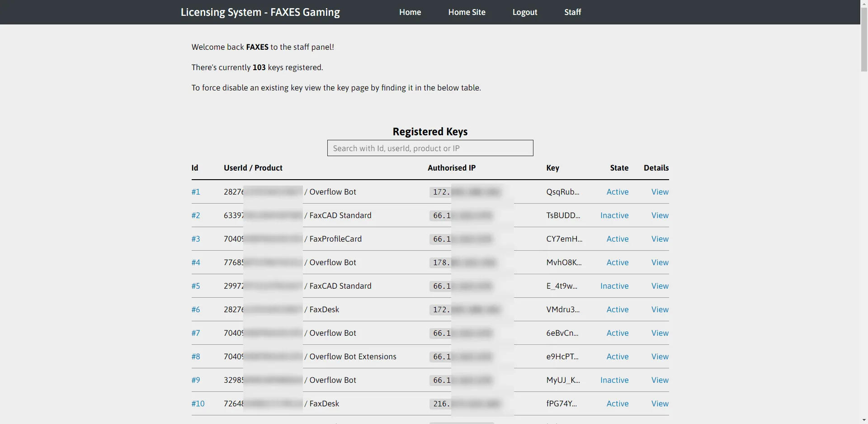
Task: View details of key QsqRub...
Action: [660, 192]
